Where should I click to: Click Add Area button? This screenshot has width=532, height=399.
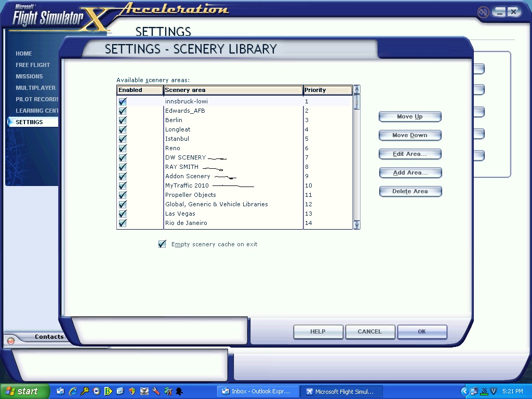(410, 172)
